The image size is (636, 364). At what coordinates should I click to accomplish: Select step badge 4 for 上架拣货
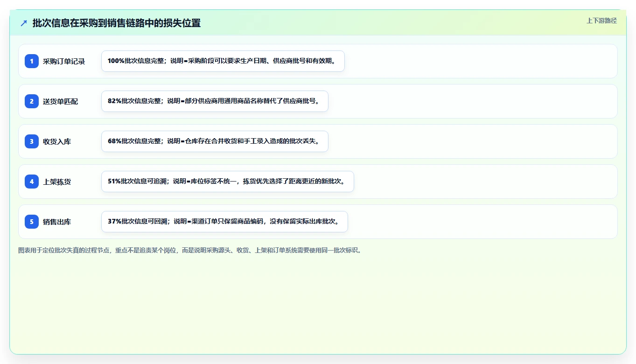coord(32,182)
